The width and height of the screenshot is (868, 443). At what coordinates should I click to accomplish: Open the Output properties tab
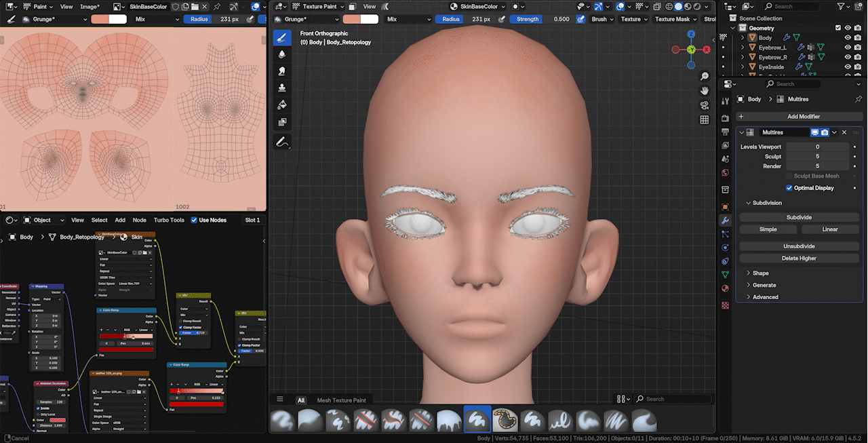click(725, 133)
